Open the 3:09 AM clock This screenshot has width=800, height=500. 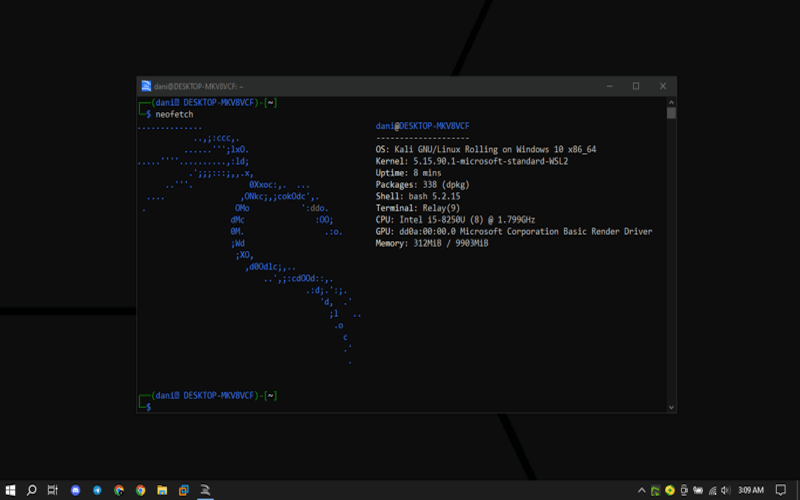click(x=751, y=490)
